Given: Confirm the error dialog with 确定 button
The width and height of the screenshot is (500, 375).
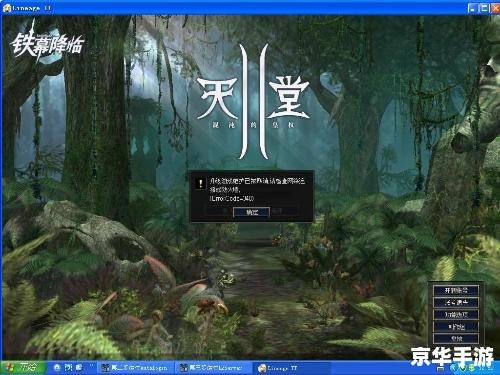Looking at the screenshot, I should (251, 212).
